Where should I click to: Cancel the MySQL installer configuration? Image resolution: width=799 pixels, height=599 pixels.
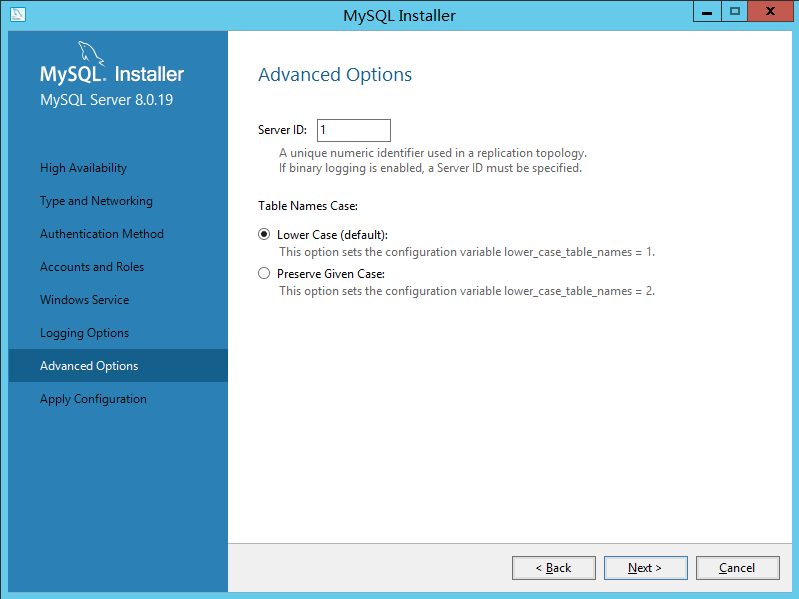tap(738, 568)
